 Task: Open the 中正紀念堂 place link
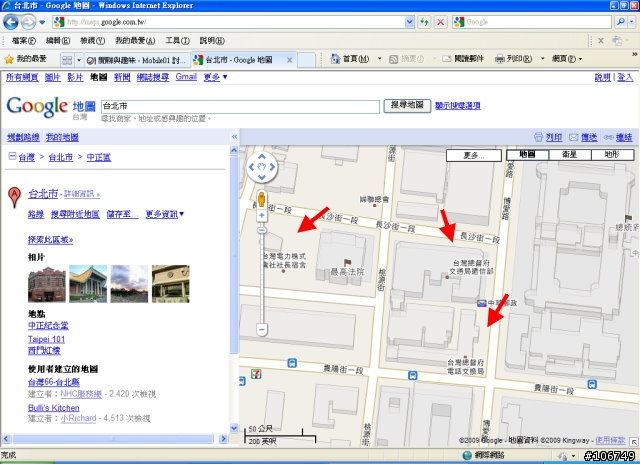(x=48, y=326)
